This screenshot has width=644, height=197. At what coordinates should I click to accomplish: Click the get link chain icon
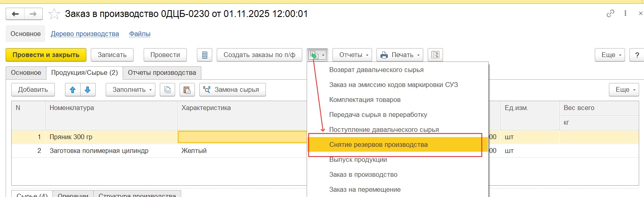pos(611,13)
